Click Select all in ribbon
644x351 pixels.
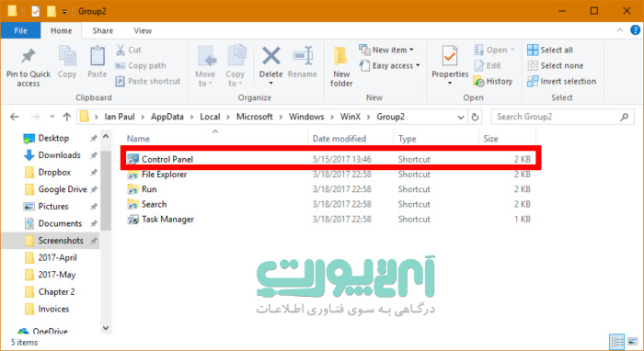pos(550,50)
